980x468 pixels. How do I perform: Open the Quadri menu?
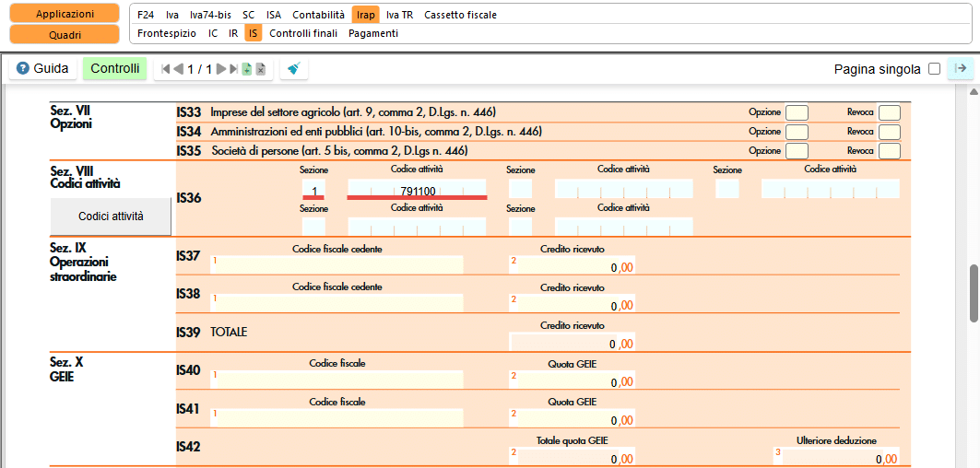click(x=65, y=34)
